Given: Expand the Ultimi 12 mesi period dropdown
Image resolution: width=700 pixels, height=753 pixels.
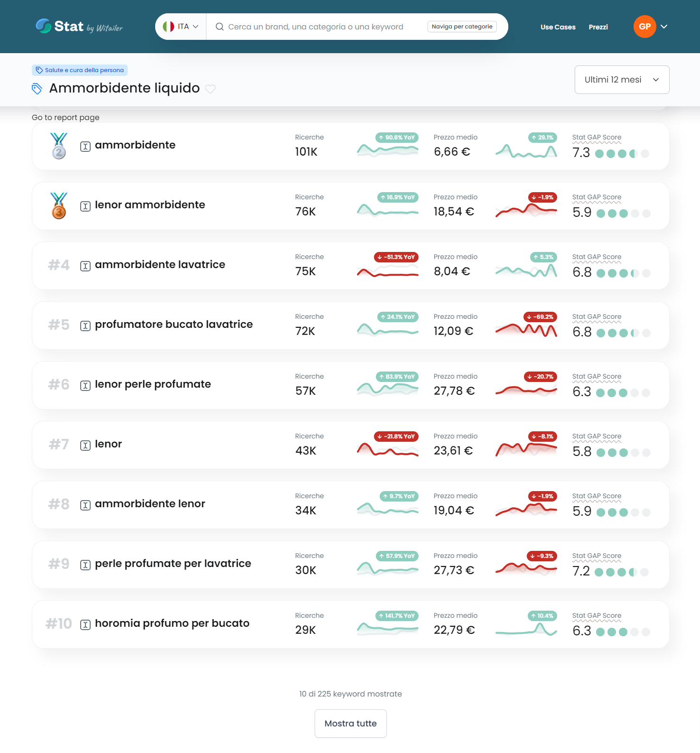Looking at the screenshot, I should point(622,80).
